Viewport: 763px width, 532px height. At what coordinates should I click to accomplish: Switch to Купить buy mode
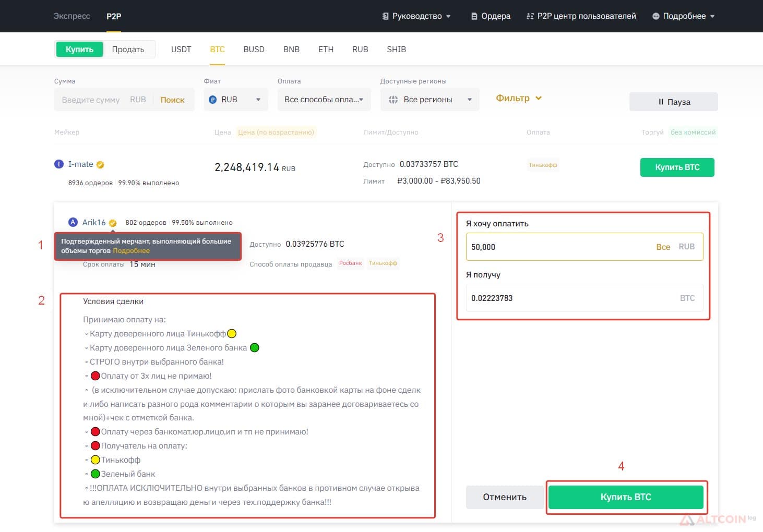(x=79, y=50)
